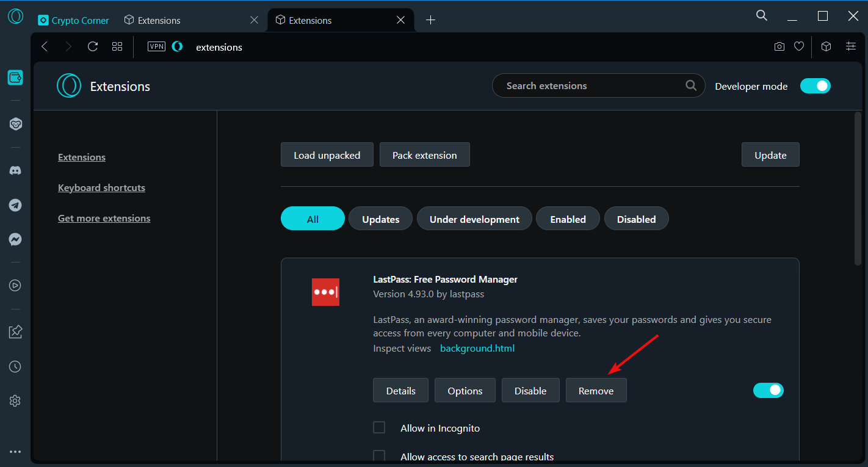
Task: Toggle the LastPass enable switch
Action: tap(769, 390)
